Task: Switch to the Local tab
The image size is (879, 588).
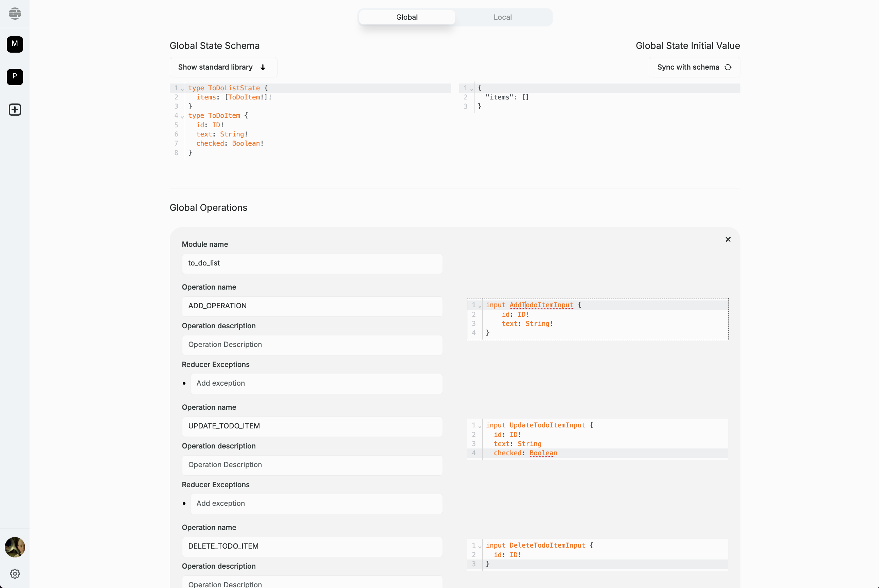Action: 502,17
